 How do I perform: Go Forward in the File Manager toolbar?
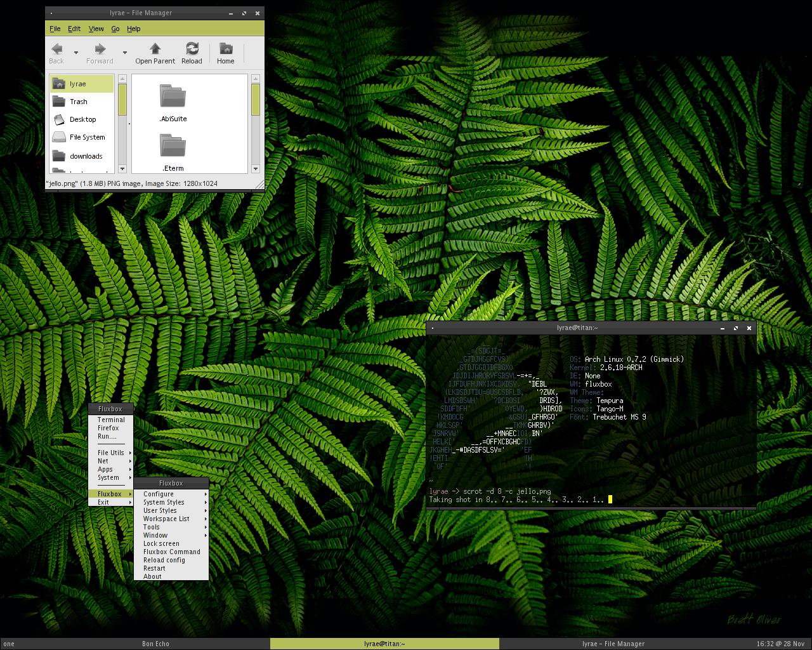[100, 53]
